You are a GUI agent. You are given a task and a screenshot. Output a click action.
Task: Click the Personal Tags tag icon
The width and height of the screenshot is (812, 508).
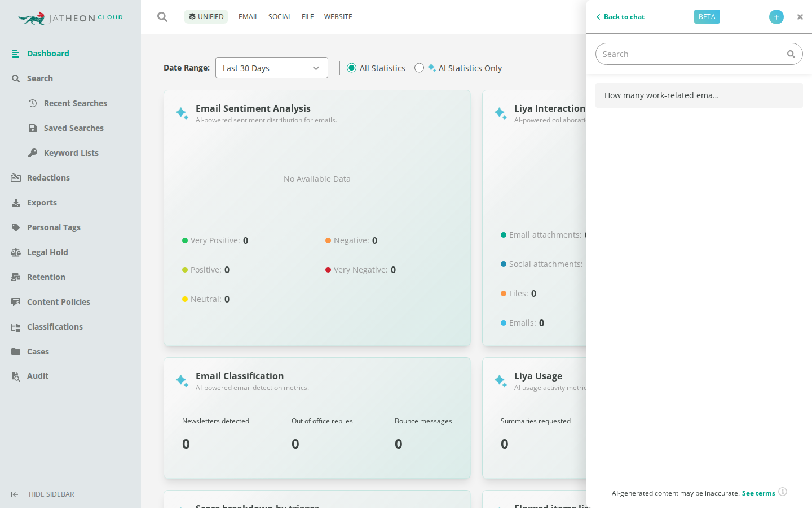tap(16, 227)
